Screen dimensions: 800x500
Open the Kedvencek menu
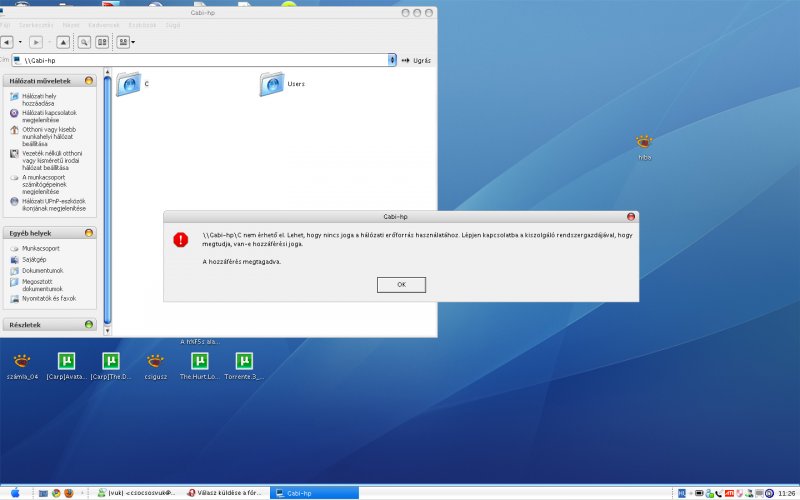(x=104, y=25)
